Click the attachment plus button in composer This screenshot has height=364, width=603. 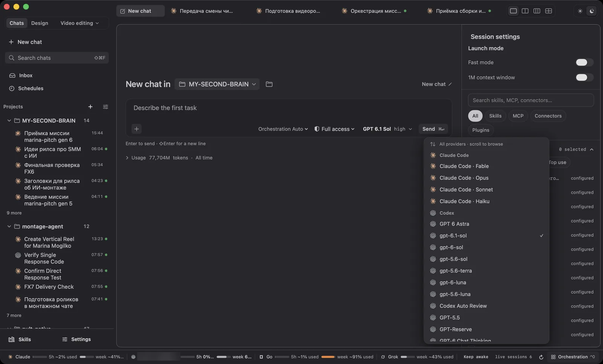[x=136, y=129]
